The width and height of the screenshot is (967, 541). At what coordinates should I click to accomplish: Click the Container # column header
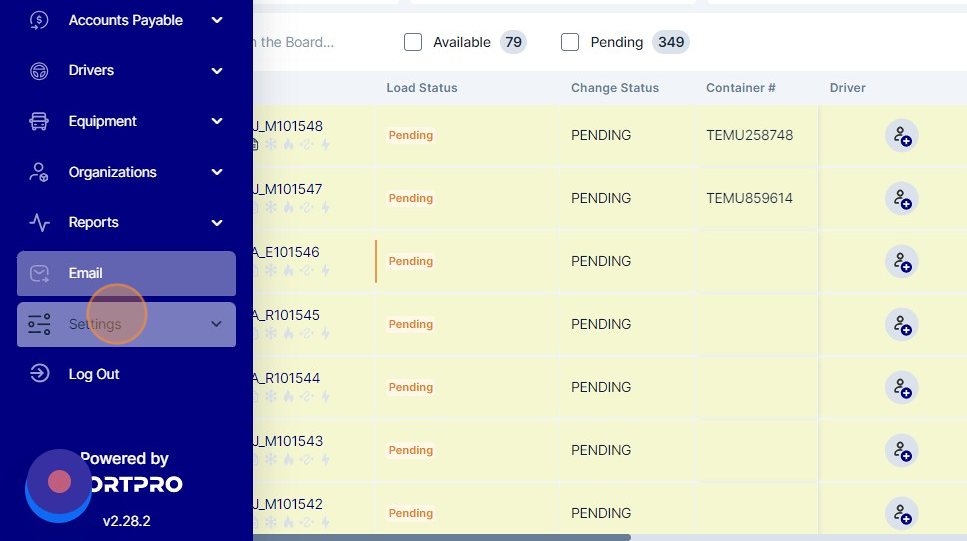coord(740,88)
